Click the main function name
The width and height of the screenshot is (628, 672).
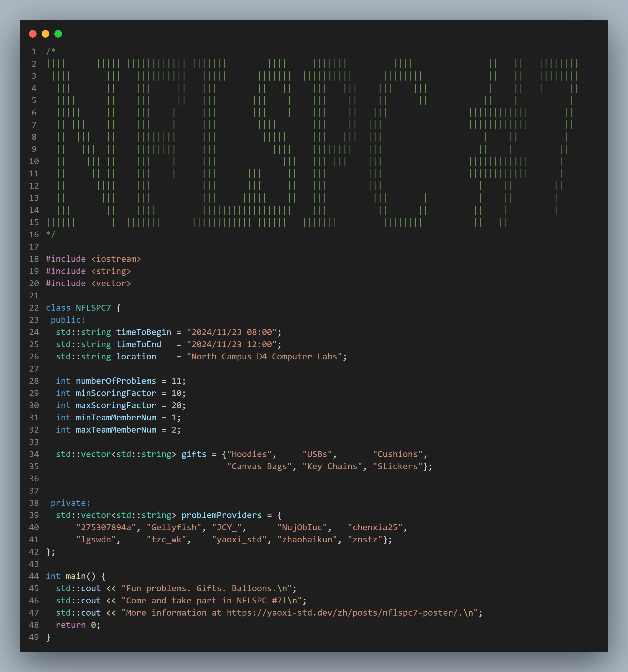tap(76, 576)
